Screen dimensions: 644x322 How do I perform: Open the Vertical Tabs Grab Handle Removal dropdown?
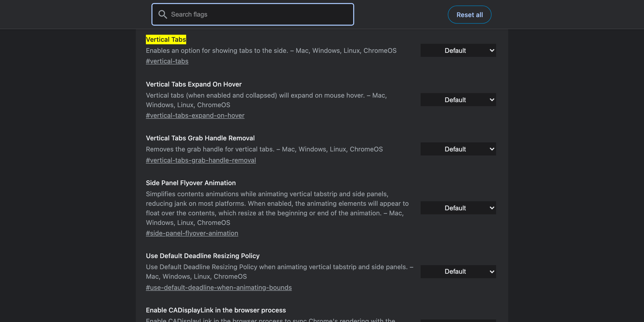point(458,149)
